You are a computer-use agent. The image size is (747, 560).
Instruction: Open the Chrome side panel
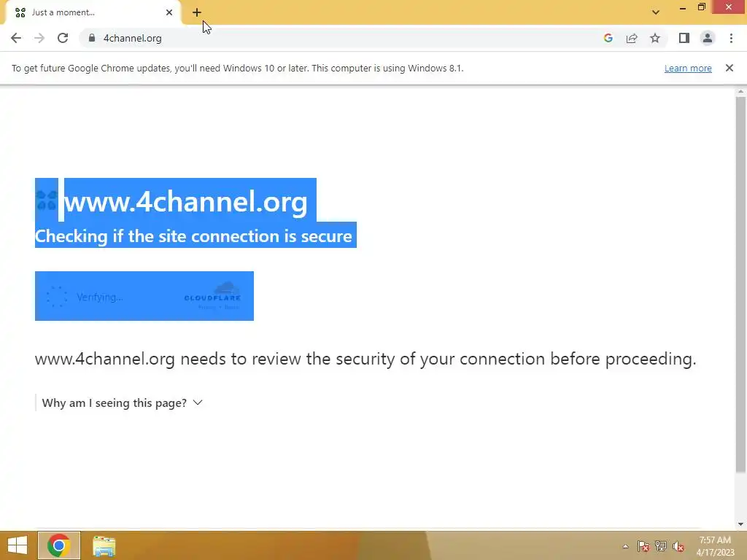[684, 38]
